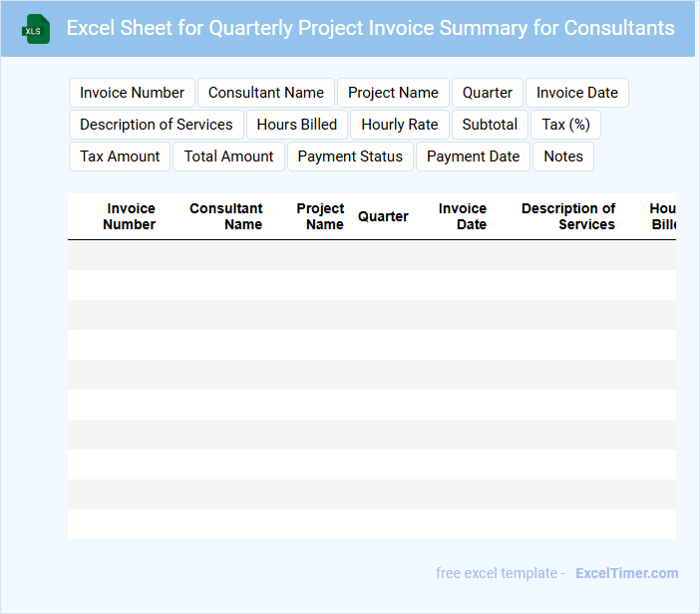The height and width of the screenshot is (614, 700).
Task: Click the Invoice Date tag
Action: tap(576, 93)
